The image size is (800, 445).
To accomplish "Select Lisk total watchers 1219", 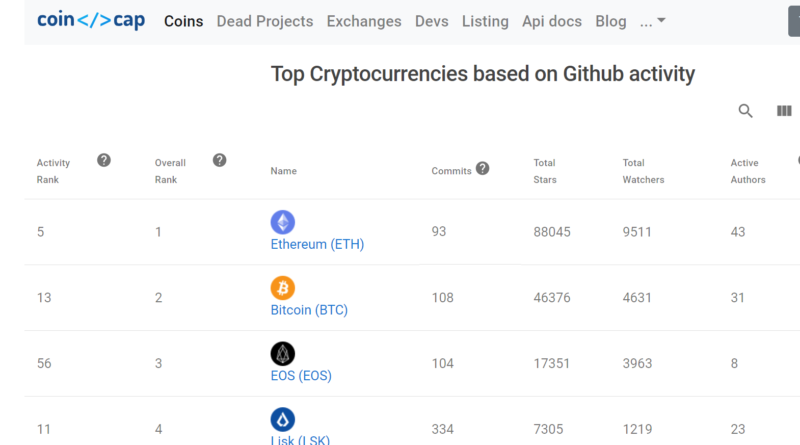I will coord(637,429).
